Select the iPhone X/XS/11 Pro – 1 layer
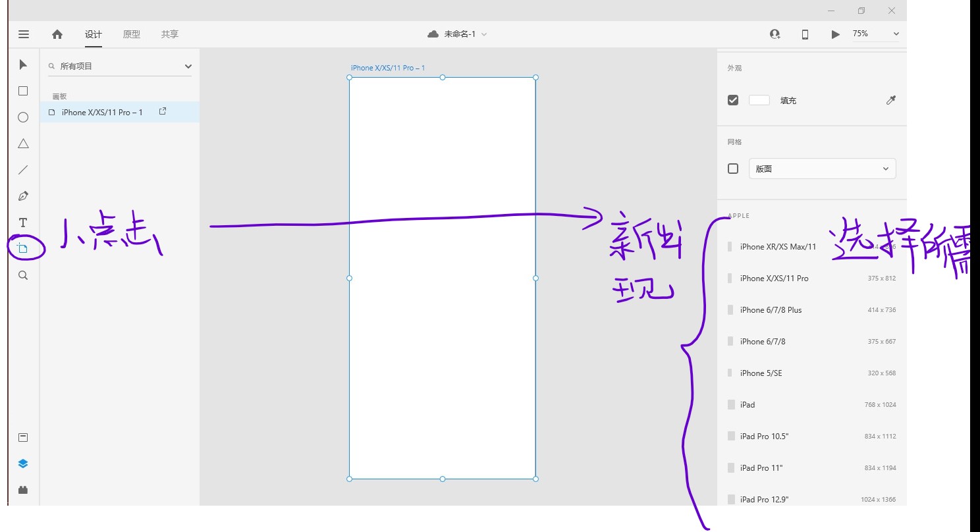 click(120, 112)
